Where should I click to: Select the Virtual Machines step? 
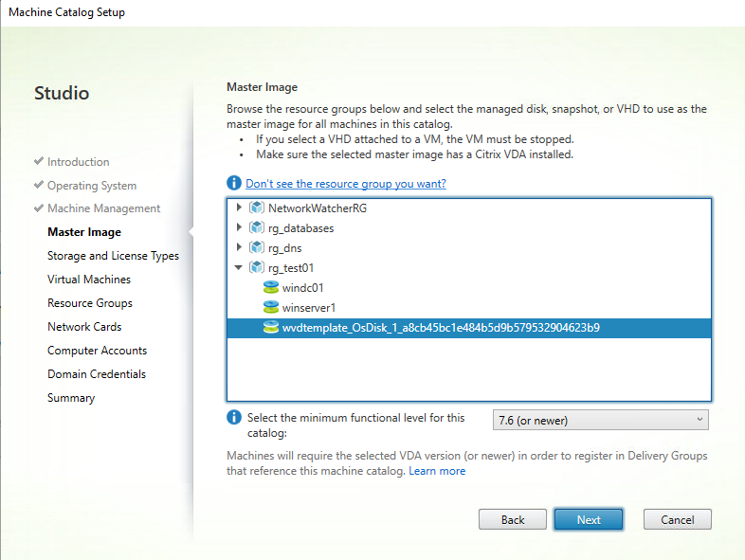[89, 280]
